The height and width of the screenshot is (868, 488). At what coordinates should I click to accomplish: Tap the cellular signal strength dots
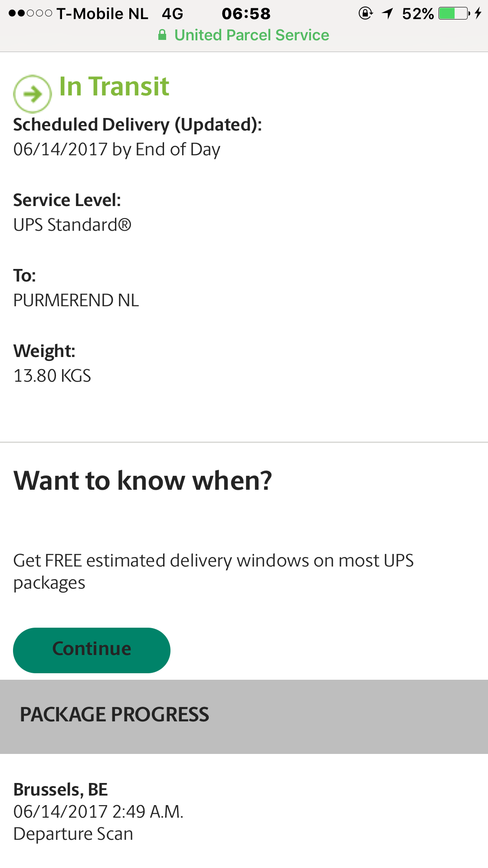coord(30,14)
